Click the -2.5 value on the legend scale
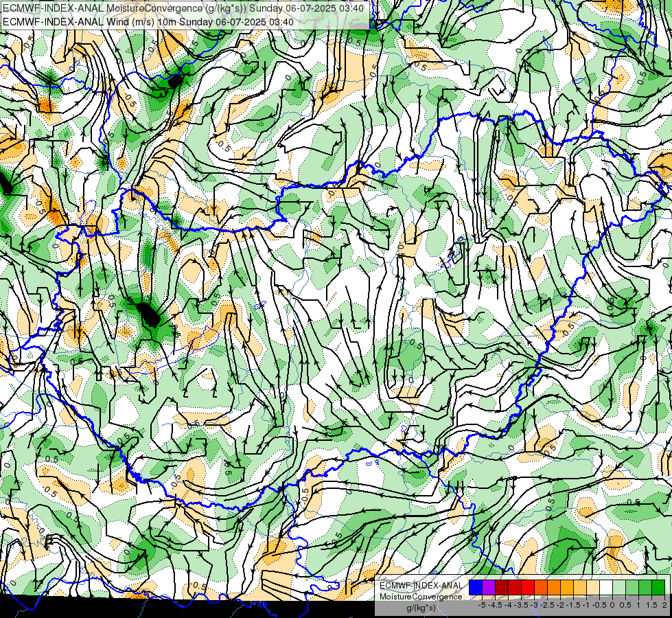 point(547,605)
